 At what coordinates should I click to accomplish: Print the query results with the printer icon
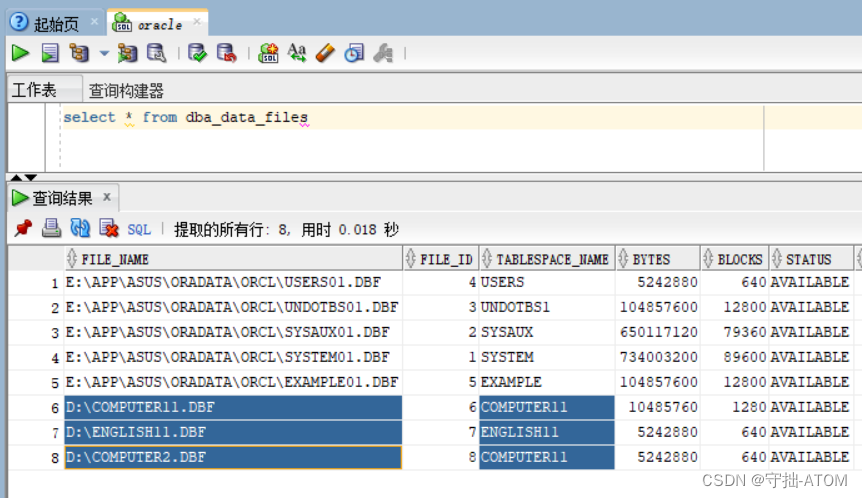(52, 228)
